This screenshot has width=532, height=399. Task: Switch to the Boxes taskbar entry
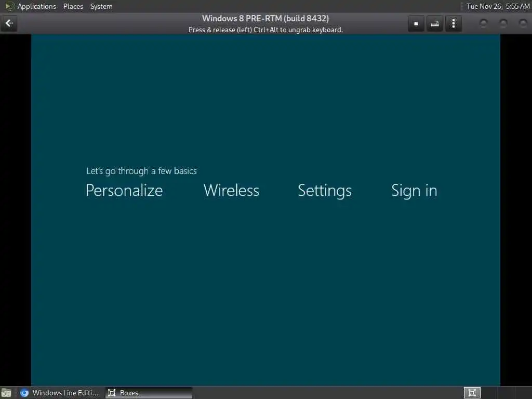[149, 393]
